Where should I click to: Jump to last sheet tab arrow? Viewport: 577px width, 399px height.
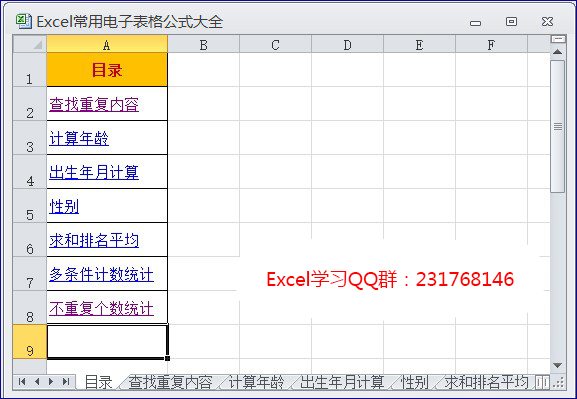pyautogui.click(x=66, y=382)
